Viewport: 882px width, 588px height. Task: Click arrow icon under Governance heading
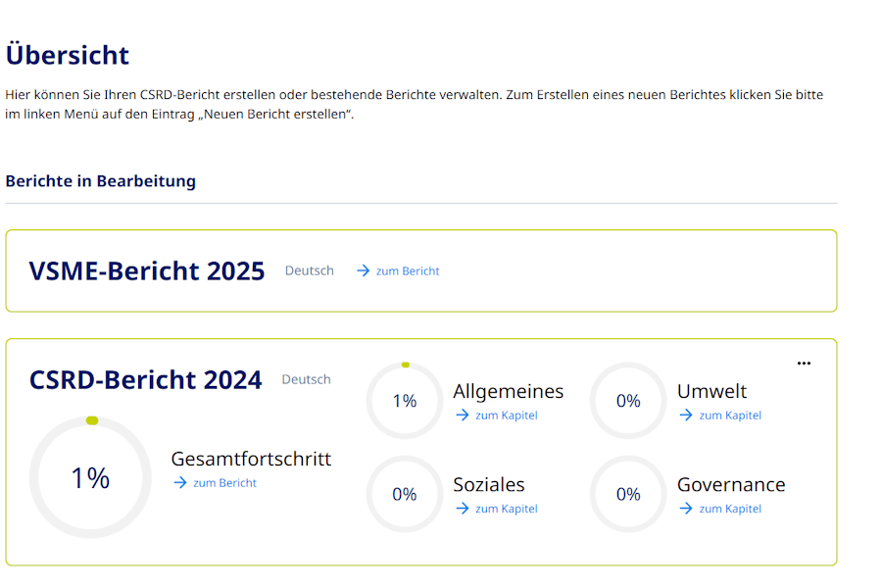pyautogui.click(x=685, y=508)
